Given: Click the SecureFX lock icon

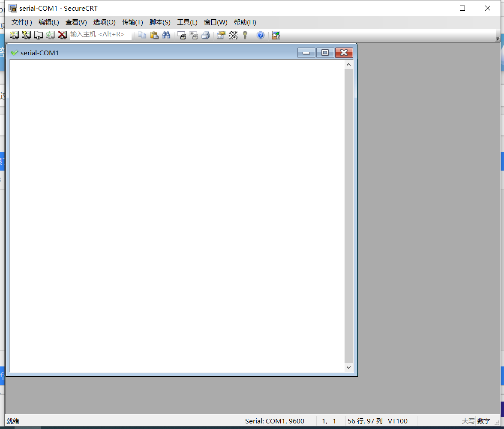Looking at the screenshot, I should [276, 35].
